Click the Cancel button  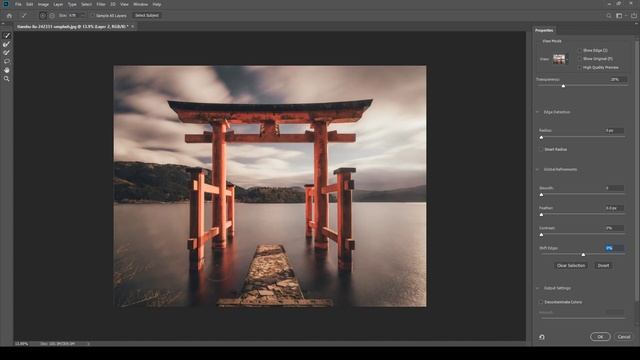[624, 337]
